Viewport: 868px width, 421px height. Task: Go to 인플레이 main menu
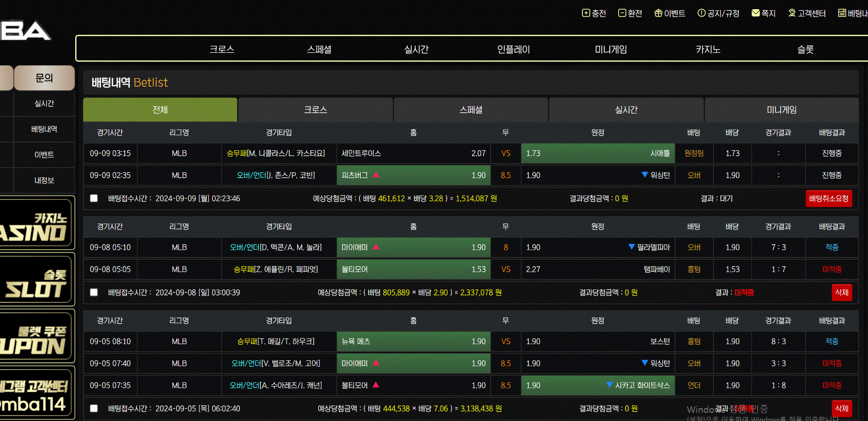(x=514, y=49)
